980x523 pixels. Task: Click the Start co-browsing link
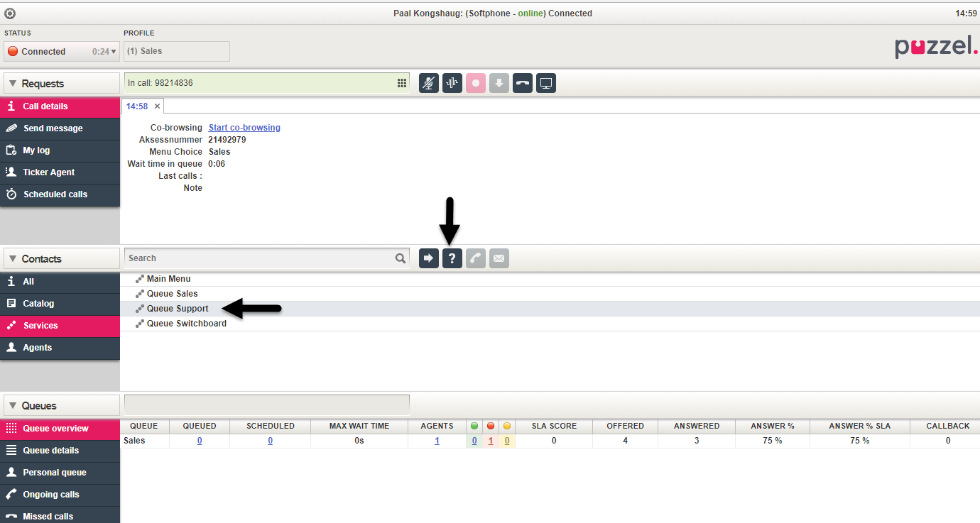pos(244,128)
